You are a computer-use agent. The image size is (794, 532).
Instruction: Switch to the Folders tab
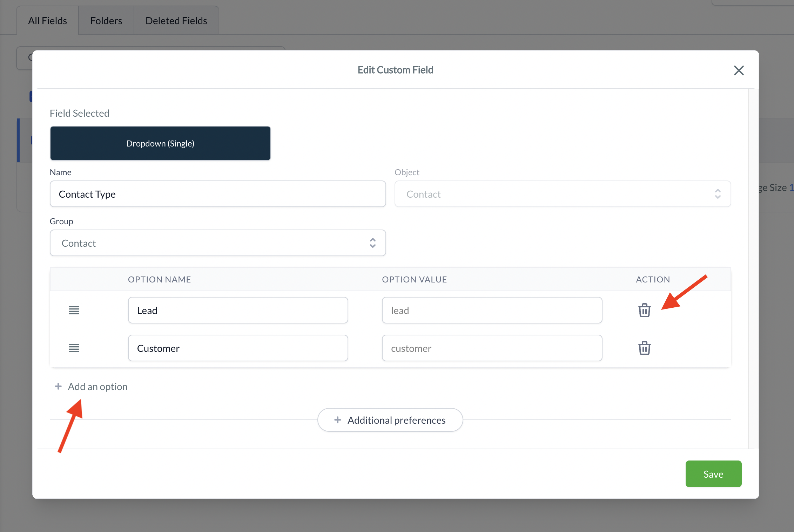point(106,21)
